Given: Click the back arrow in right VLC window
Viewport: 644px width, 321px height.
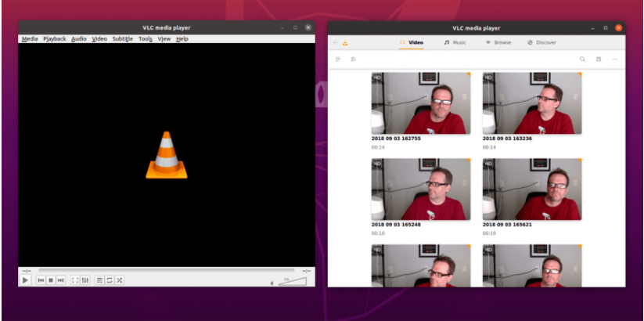Looking at the screenshot, I should pos(336,42).
